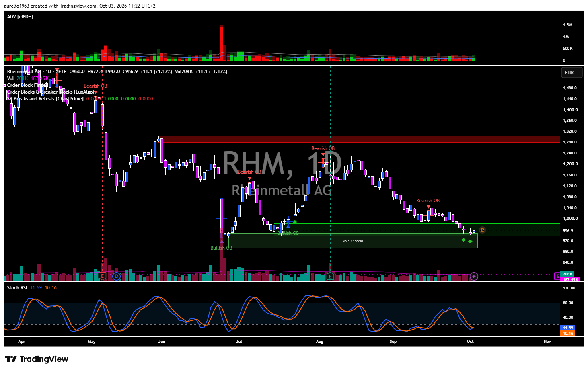Click the Vol indicator legend label
Image resolution: width=588 pixels, height=371 pixels.
coord(10,78)
